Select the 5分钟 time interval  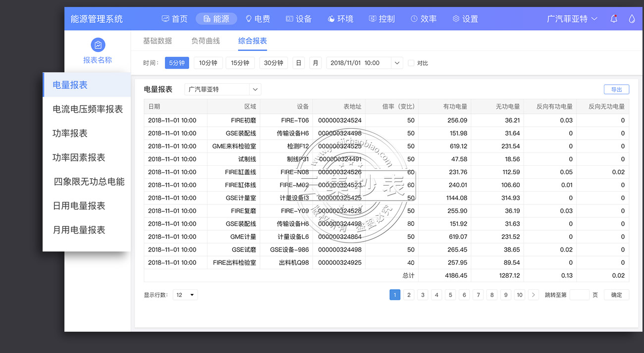pyautogui.click(x=177, y=63)
